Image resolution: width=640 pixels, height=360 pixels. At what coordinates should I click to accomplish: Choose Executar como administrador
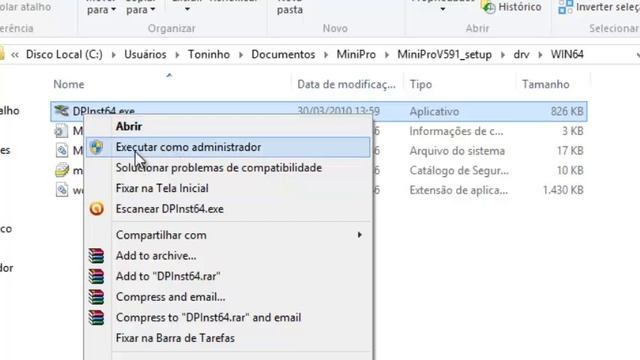click(228, 147)
